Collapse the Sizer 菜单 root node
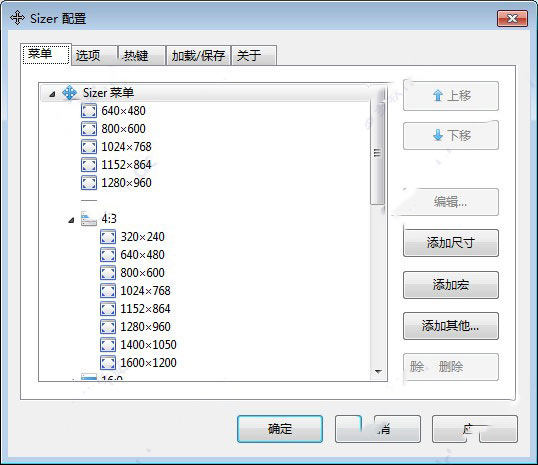This screenshot has width=538, height=465. click(52, 94)
